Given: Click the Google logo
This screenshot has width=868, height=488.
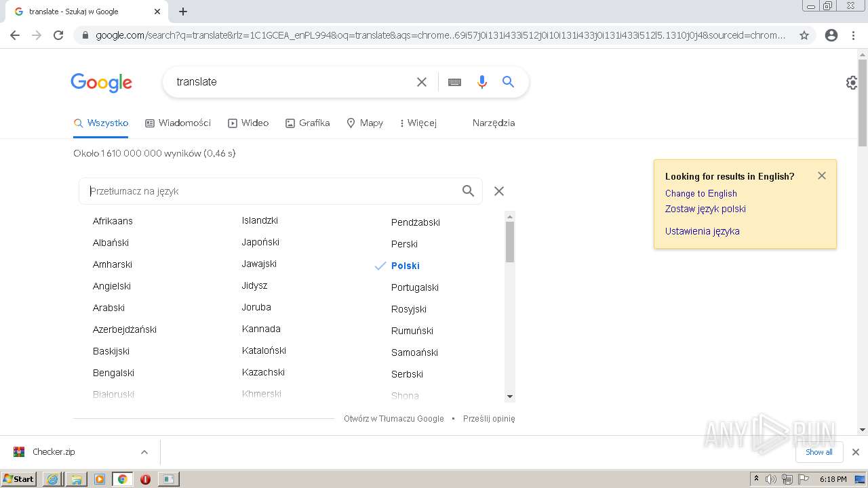Looking at the screenshot, I should (x=102, y=83).
